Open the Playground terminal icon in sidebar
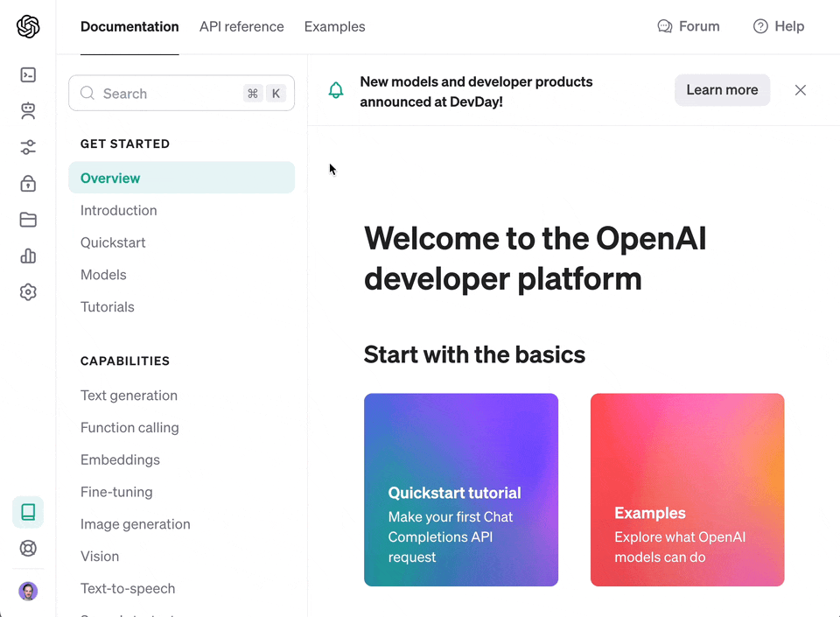Image resolution: width=840 pixels, height=617 pixels. pos(28,75)
